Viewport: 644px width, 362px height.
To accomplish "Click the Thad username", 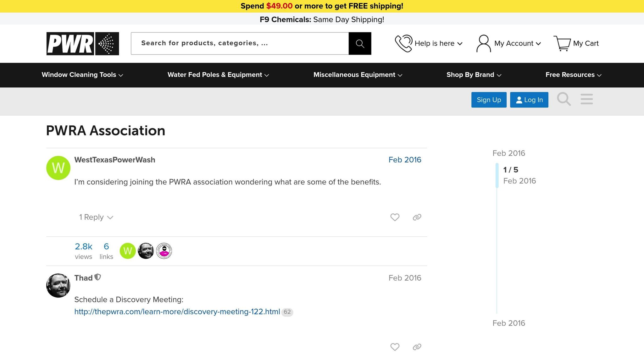I will pos(83,278).
